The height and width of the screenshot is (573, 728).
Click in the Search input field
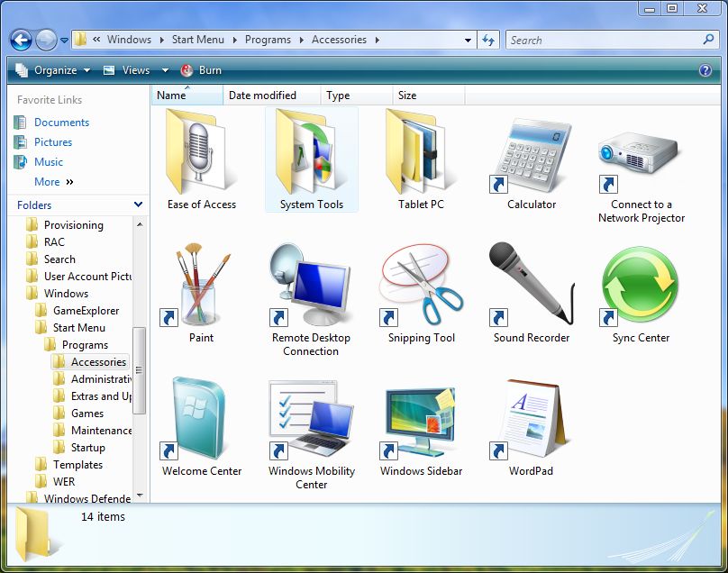pyautogui.click(x=604, y=40)
